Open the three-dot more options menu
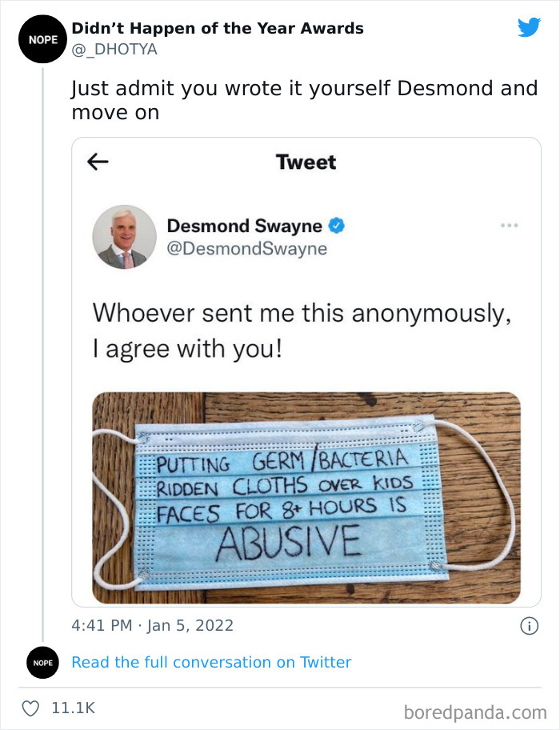 tap(509, 226)
